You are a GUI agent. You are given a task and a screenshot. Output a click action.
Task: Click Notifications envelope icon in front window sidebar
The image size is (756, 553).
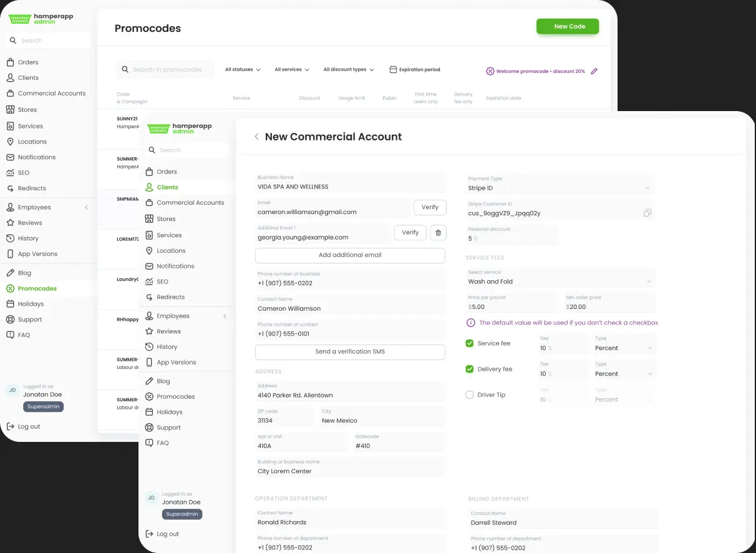pos(149,267)
